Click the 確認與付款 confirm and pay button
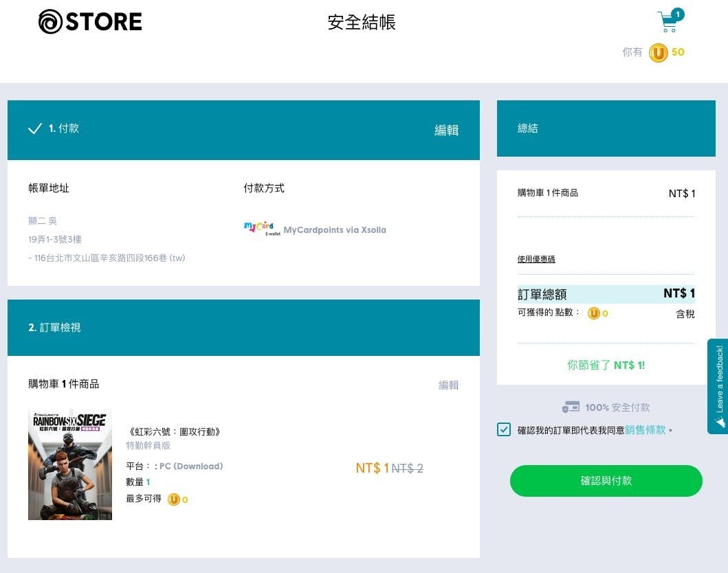Image resolution: width=728 pixels, height=573 pixels. (x=606, y=481)
